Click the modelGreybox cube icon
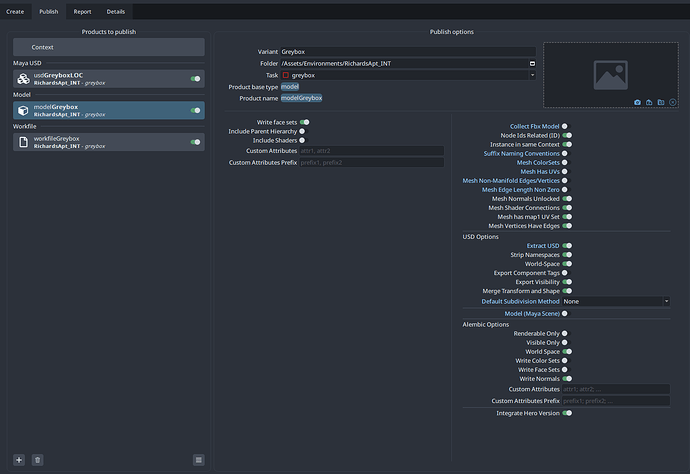 pyautogui.click(x=23, y=110)
